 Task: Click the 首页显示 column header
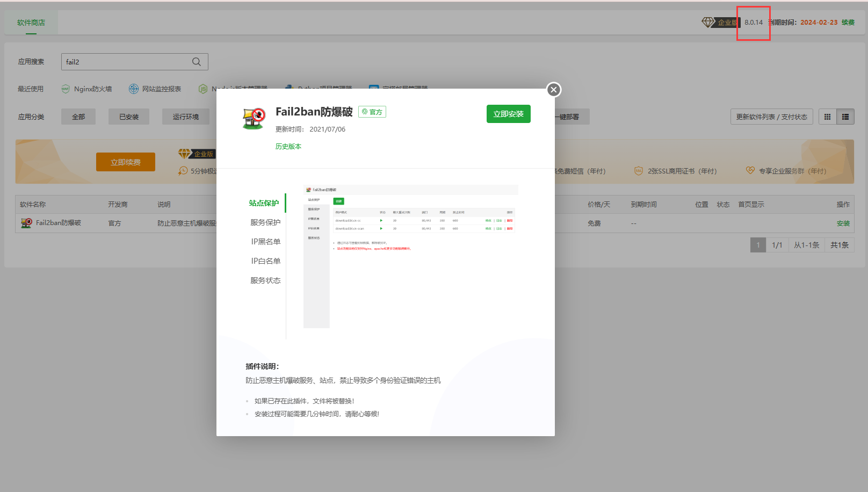tap(751, 205)
